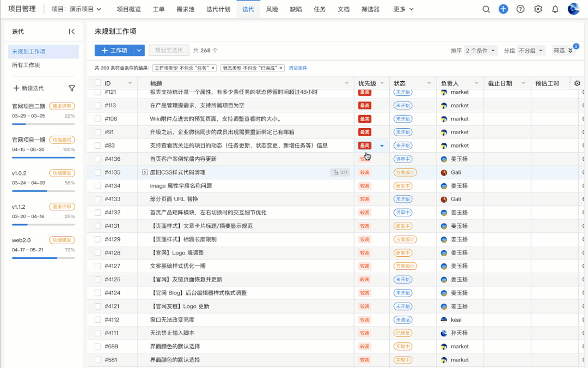Click the 清空条件 link

click(298, 68)
